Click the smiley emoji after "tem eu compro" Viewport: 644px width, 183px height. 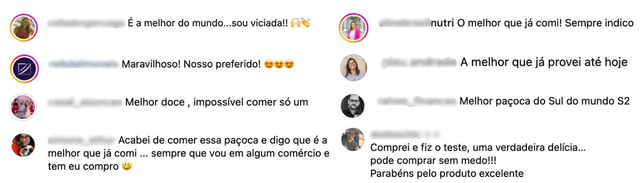coord(127,166)
